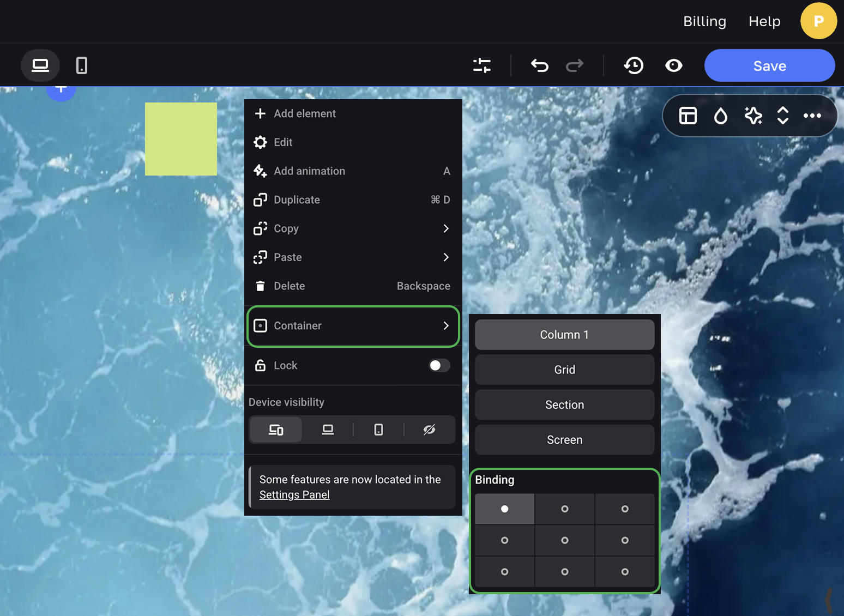Open the three-dots more options
The height and width of the screenshot is (616, 844).
pos(812,116)
